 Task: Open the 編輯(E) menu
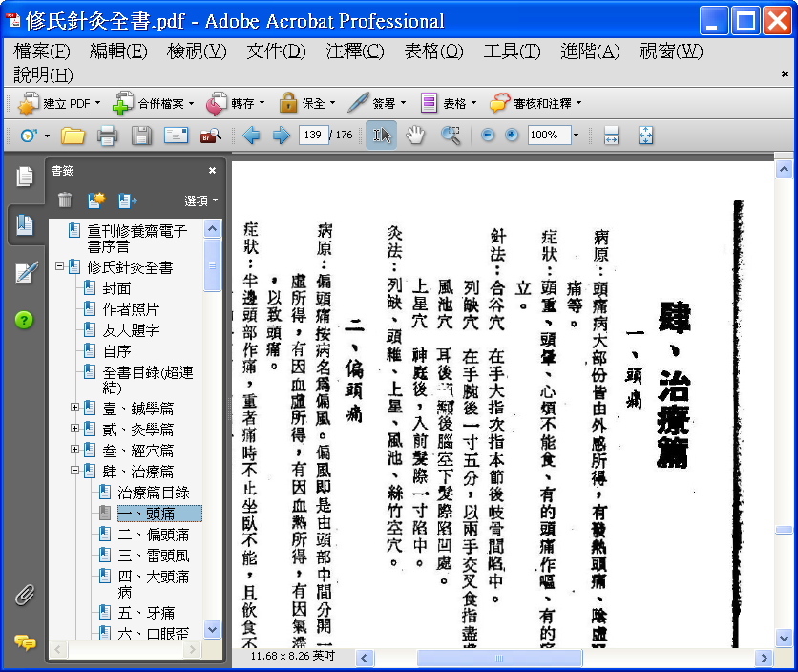[118, 52]
